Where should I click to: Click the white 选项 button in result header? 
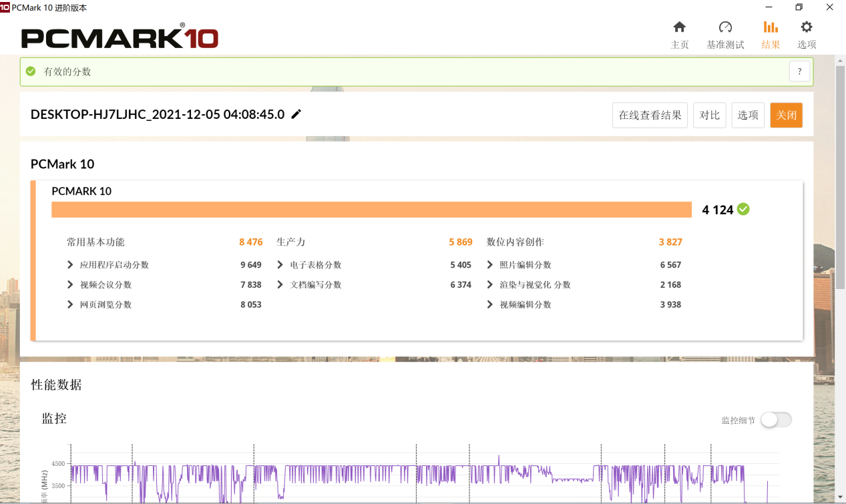pos(748,115)
